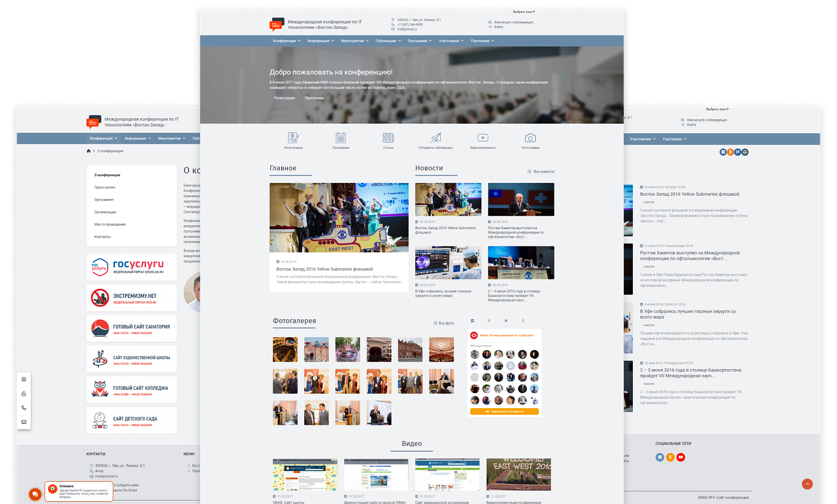Image resolution: width=837 pixels, height=504 pixels.
Task: Click the paper plane Отправить публикацию icon
Action: 436,138
